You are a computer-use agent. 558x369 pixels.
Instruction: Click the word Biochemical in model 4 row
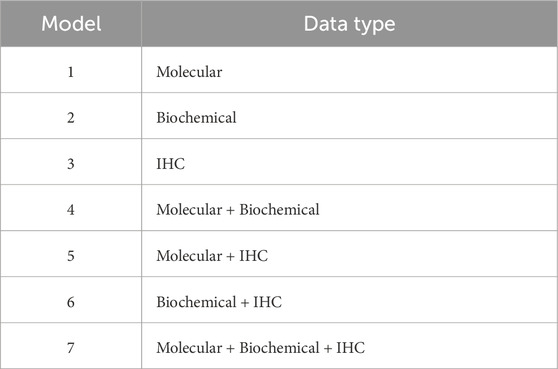point(279,210)
